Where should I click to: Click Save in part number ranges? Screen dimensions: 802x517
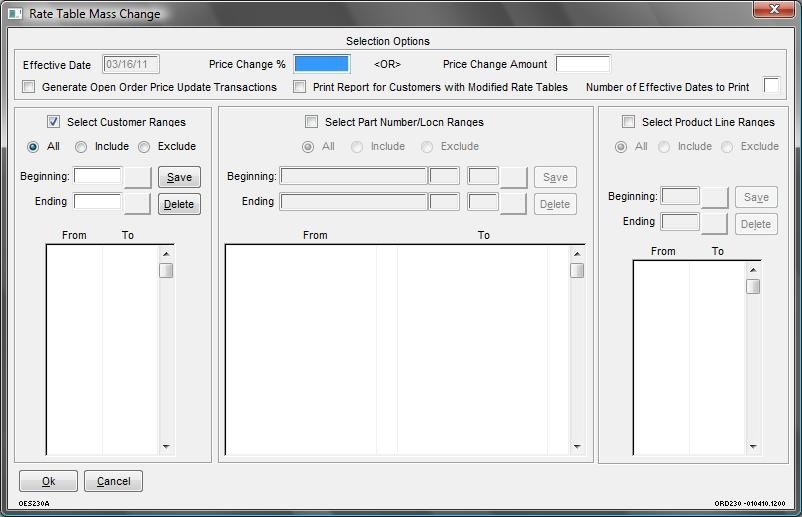tap(555, 177)
